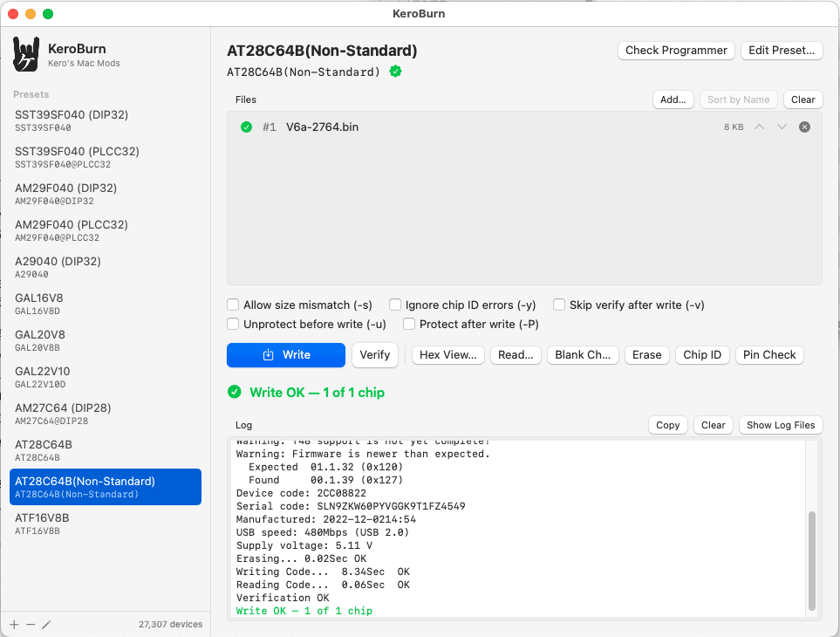
Task: Enable Allow size mismatch (-s)
Action: pos(233,305)
